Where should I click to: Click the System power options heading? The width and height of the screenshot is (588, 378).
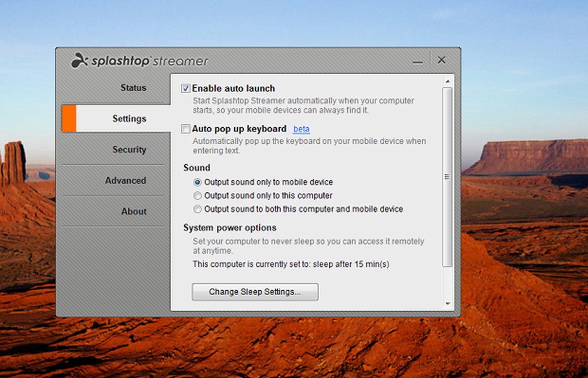coord(230,228)
